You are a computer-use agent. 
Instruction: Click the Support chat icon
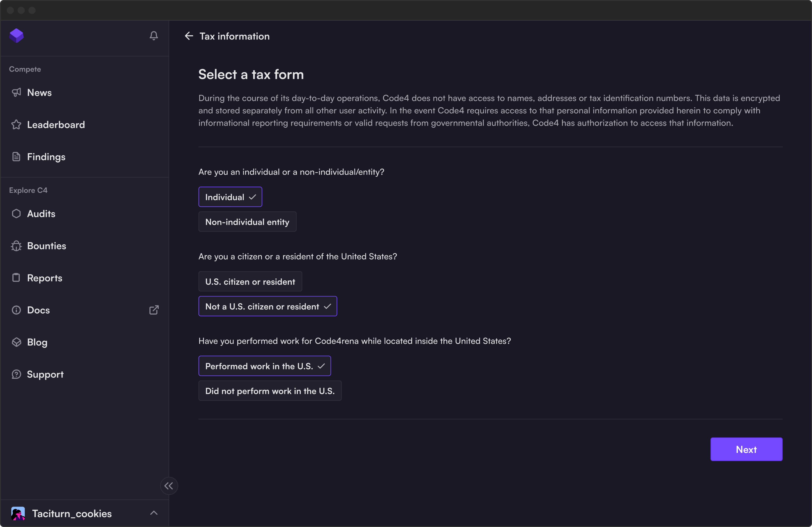point(16,374)
